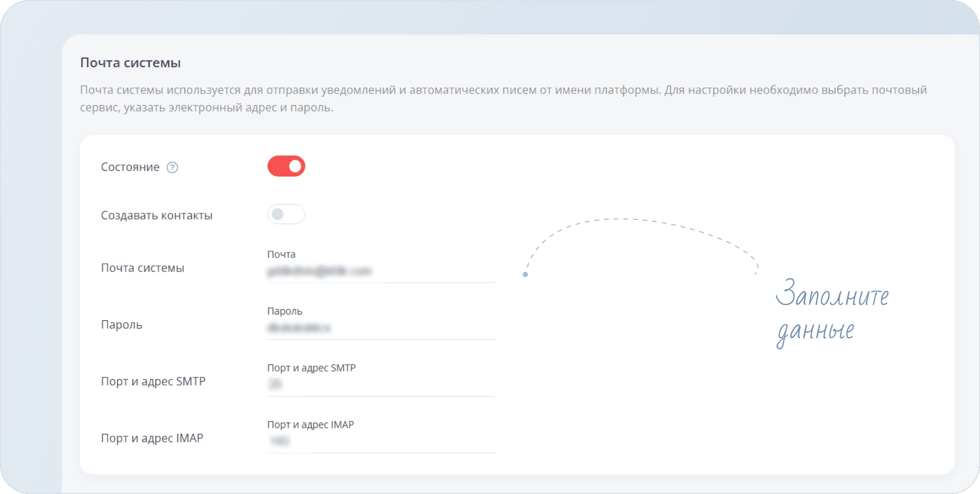The width and height of the screenshot is (980, 494).
Task: Enable the Создавать контакты switch
Action: click(x=286, y=214)
